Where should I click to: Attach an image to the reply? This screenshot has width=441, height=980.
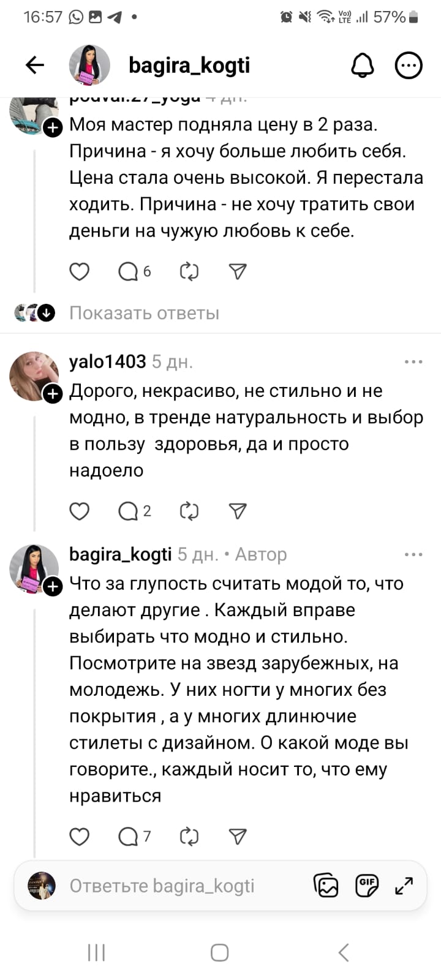pos(326,885)
